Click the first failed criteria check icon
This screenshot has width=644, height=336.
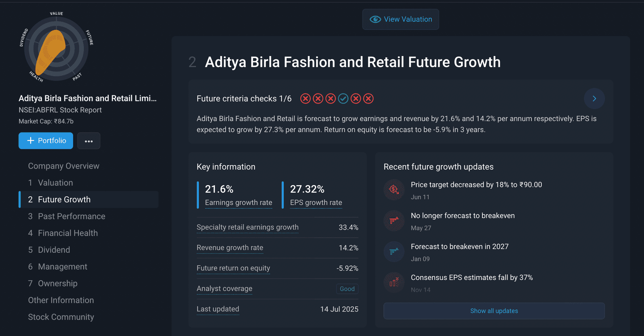(305, 99)
